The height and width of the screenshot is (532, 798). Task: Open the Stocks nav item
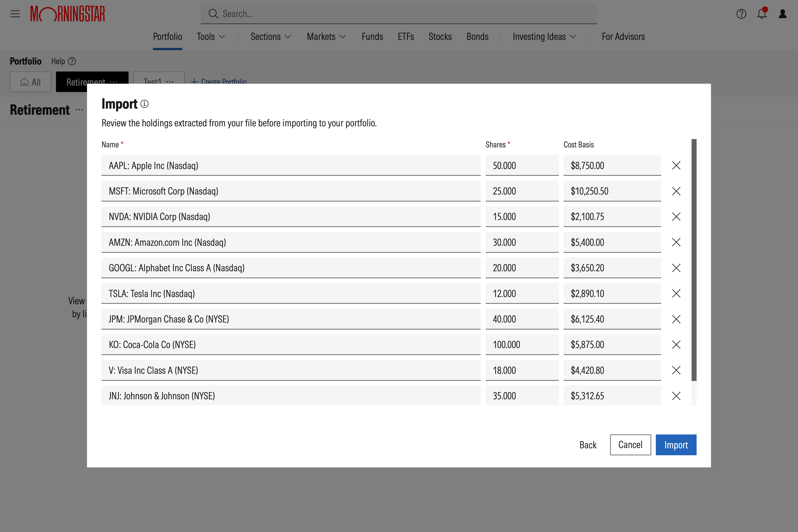pyautogui.click(x=440, y=37)
